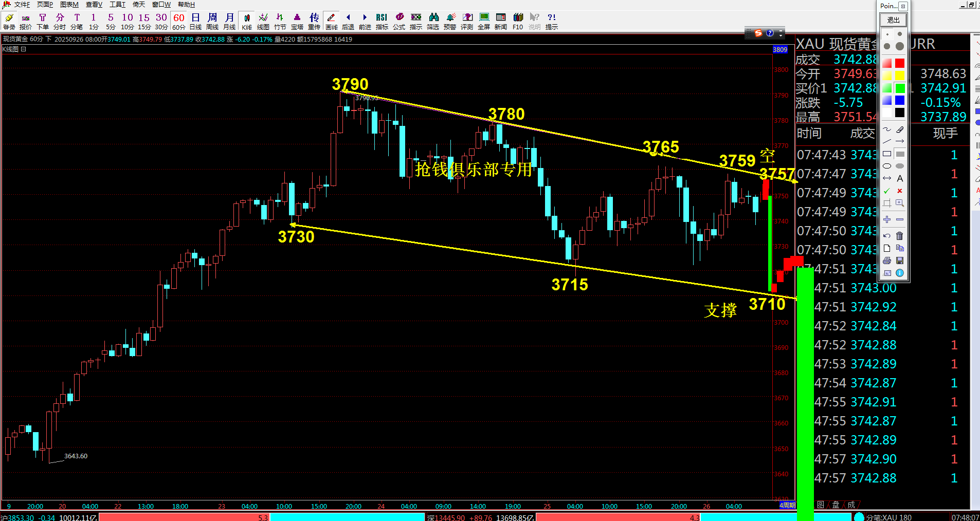Choose the arrow line drawing tool
980x521 pixels.
[x=900, y=141]
